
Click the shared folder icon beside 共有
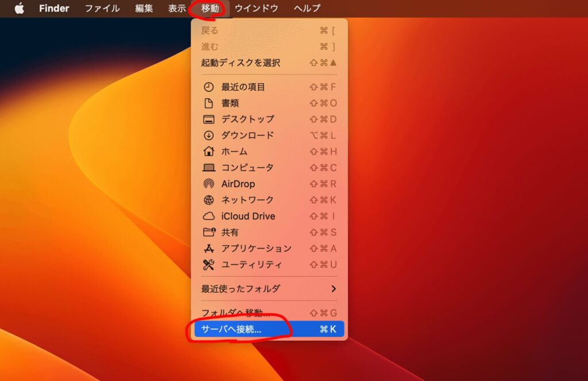tap(209, 232)
